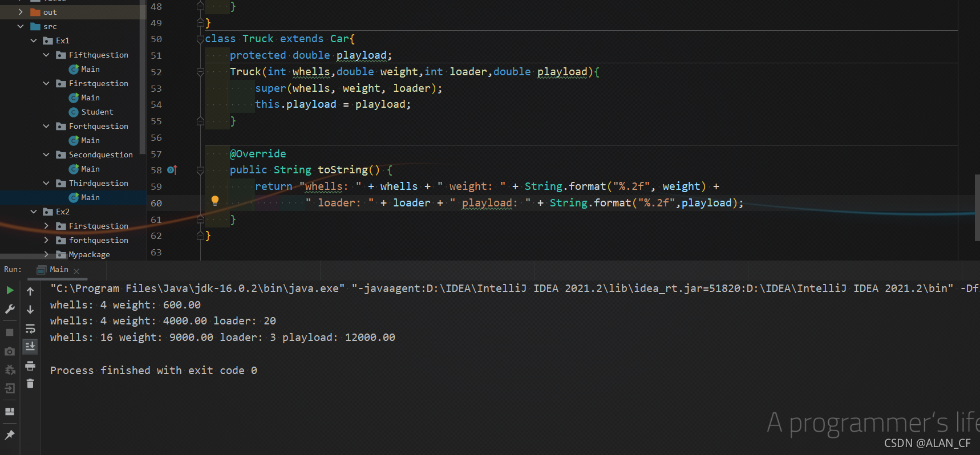
Task: Click console line with 'playload: 12000.00'
Action: point(222,338)
